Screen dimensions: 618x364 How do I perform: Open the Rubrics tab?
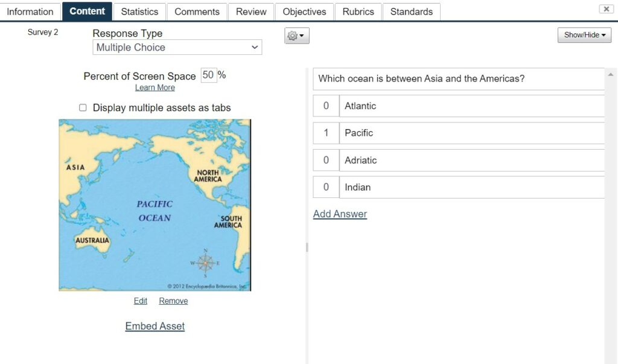[x=358, y=12]
